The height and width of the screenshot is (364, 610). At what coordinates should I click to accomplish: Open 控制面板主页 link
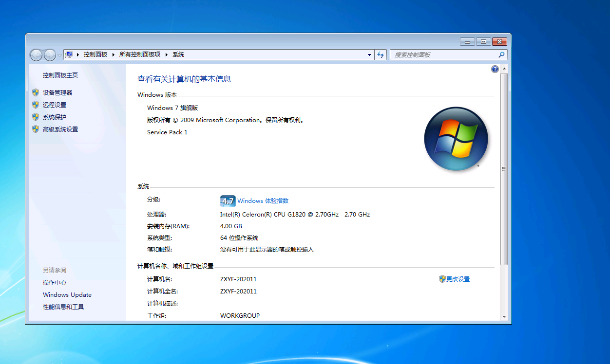60,75
